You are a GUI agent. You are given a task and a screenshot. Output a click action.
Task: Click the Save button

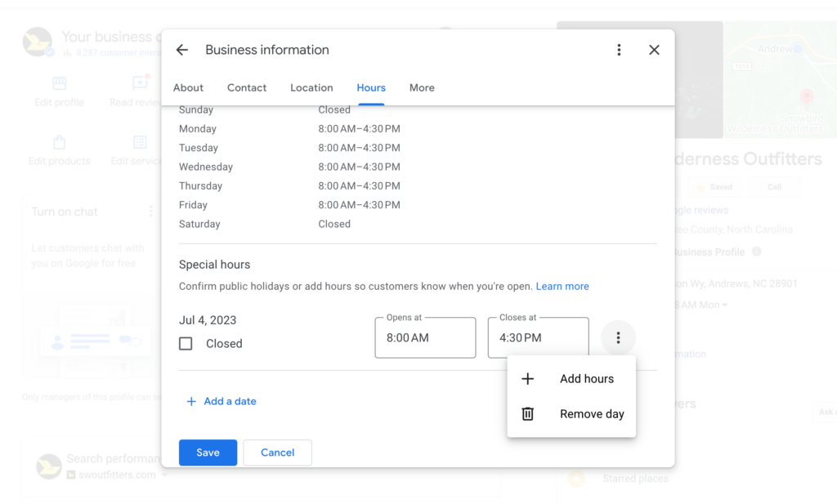point(208,453)
